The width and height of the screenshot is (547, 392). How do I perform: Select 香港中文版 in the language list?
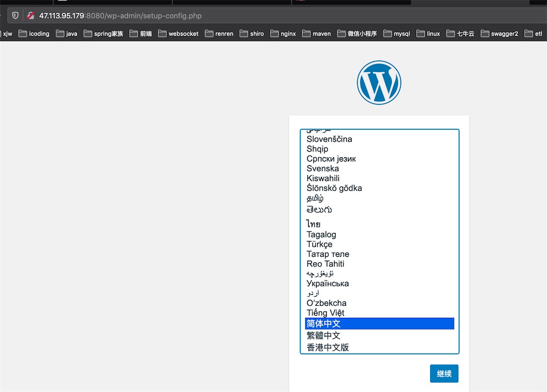coord(380,348)
